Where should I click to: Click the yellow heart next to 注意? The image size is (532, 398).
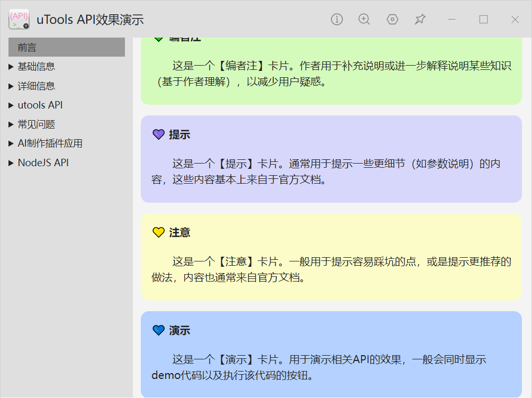point(158,232)
